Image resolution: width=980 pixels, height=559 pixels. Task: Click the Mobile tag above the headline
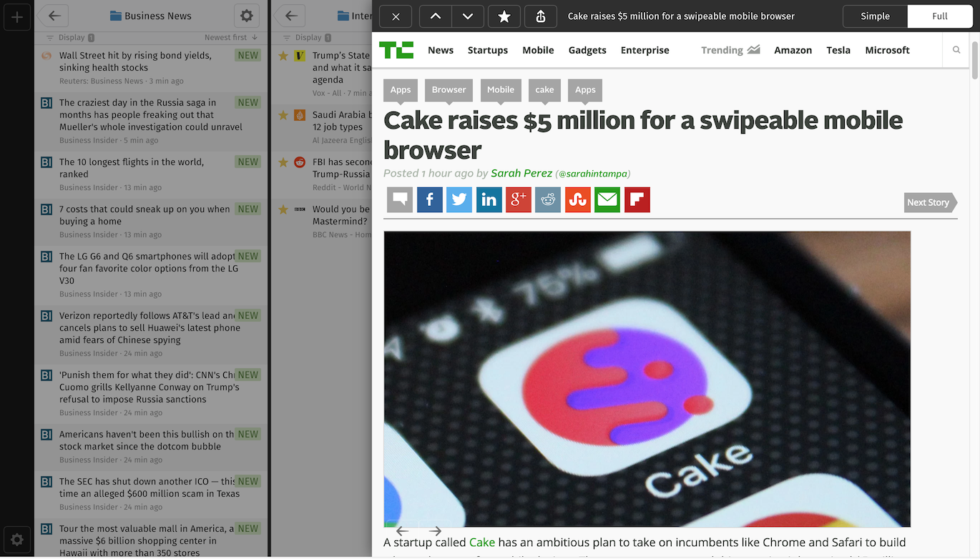click(x=501, y=90)
